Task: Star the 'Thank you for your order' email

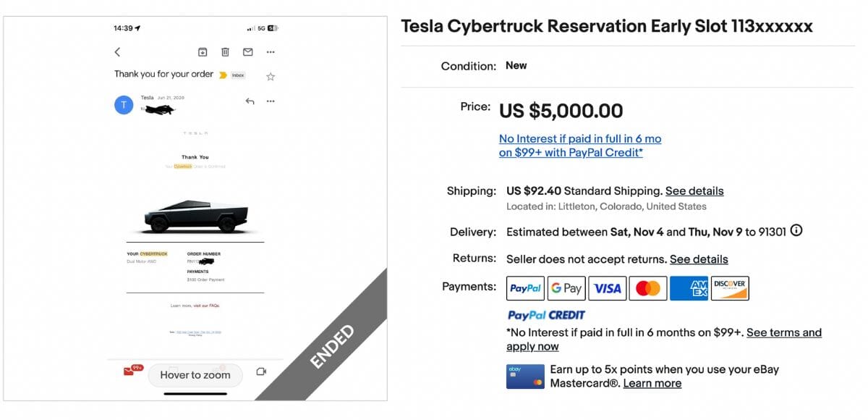Action: click(271, 76)
